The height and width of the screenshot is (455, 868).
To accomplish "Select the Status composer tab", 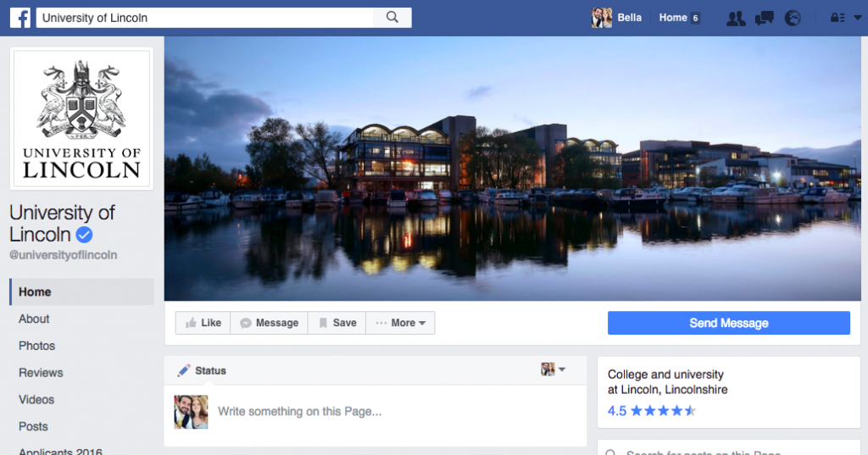I will [202, 371].
